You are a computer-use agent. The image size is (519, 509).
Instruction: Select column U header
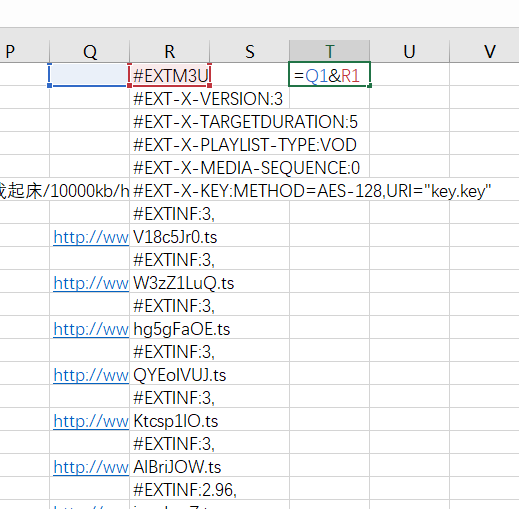(409, 51)
